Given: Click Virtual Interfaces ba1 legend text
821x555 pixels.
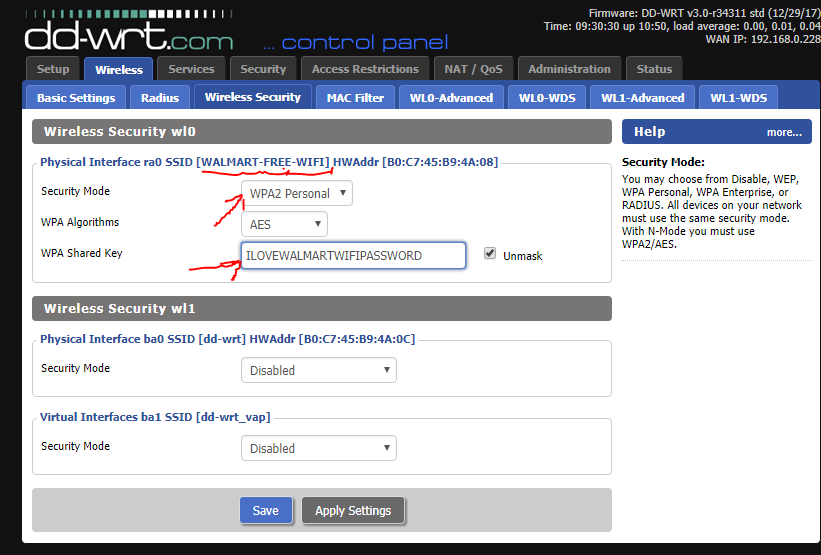Looking at the screenshot, I should tap(155, 417).
